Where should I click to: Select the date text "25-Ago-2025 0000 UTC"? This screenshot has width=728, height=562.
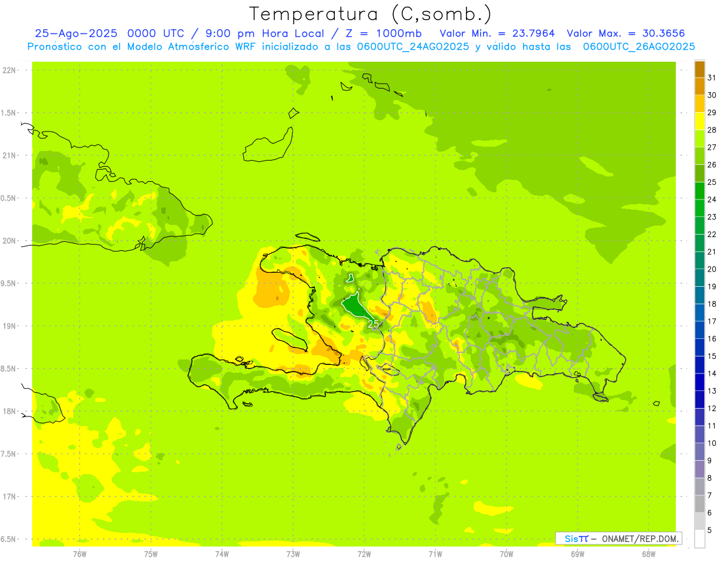[x=110, y=33]
